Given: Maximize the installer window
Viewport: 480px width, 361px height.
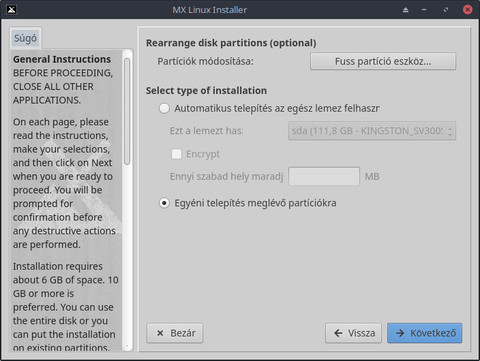Looking at the screenshot, I should 446,10.
